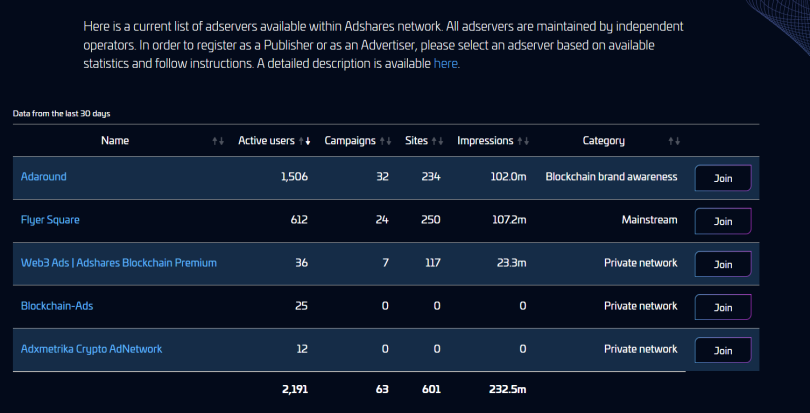The height and width of the screenshot is (413, 810).
Task: Sort by Campaigns using arrow icon
Action: click(385, 141)
